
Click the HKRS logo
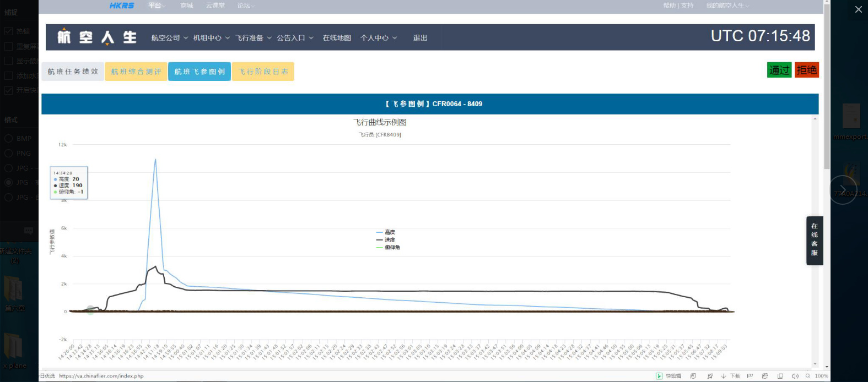click(x=122, y=6)
